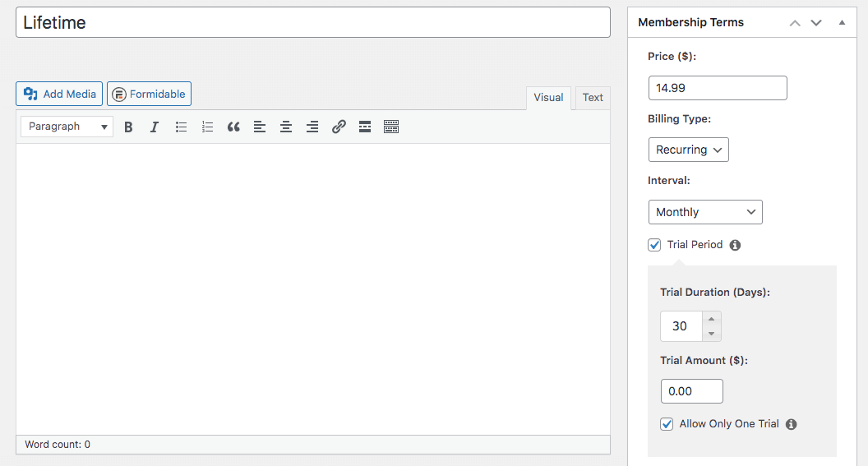Click the Add Media button
The width and height of the screenshot is (868, 466).
pyautogui.click(x=59, y=94)
